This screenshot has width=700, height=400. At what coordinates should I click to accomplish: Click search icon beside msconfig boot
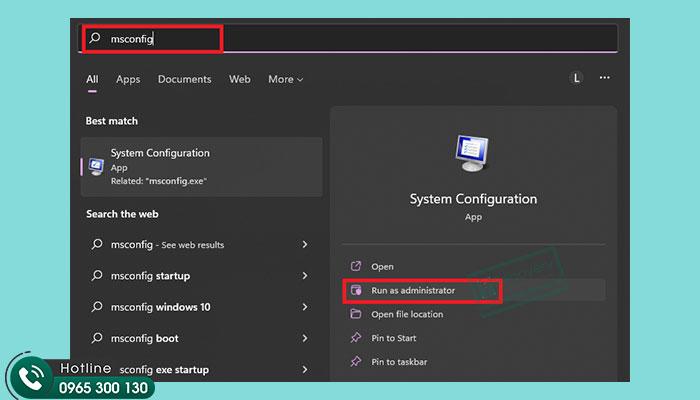(x=97, y=338)
